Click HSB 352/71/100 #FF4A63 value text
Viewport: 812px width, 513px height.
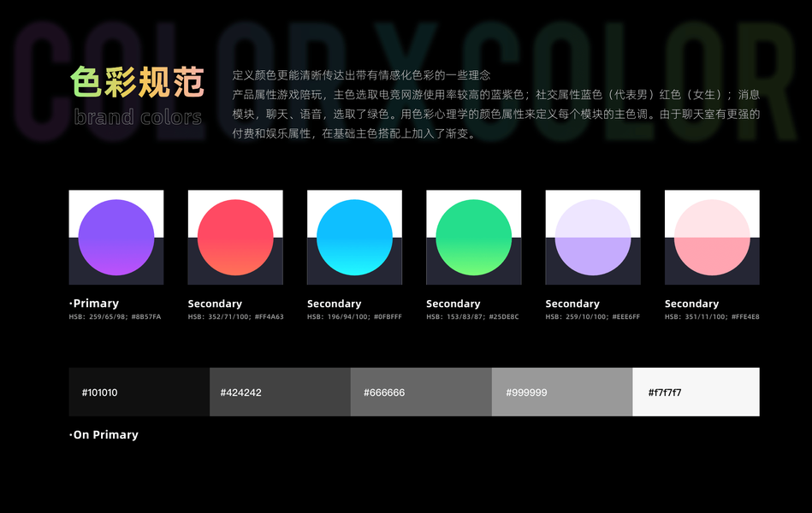[x=235, y=317]
